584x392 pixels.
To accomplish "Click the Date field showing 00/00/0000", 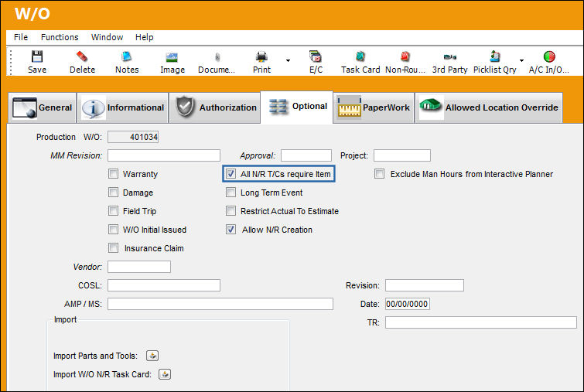I will click(x=407, y=304).
